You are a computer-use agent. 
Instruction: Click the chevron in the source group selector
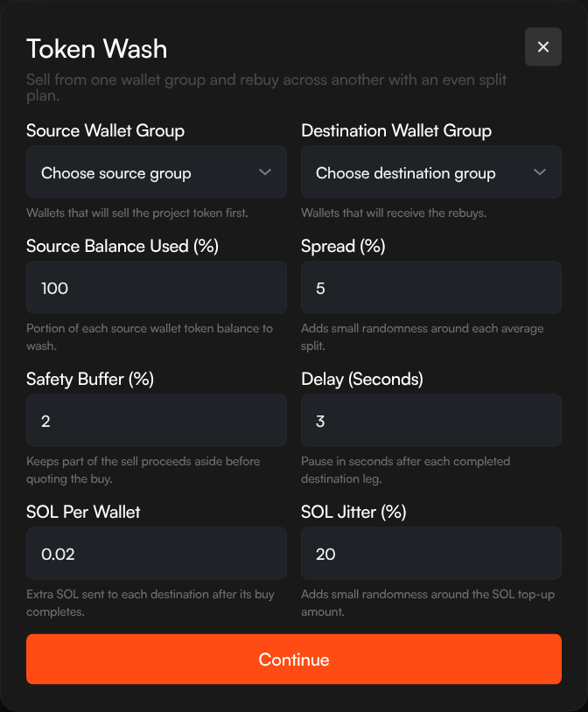point(265,172)
